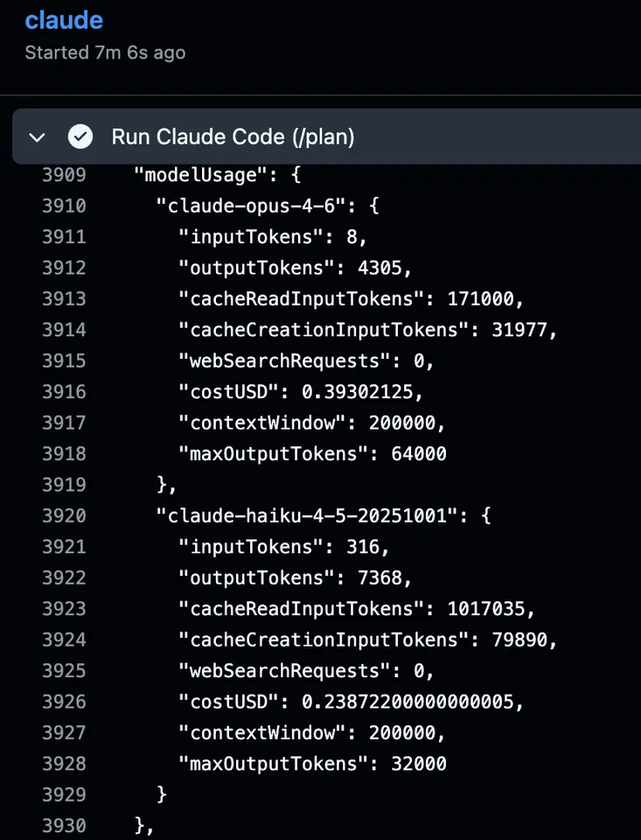Select line number 3909
Image resolution: width=641 pixels, height=840 pixels.
[x=64, y=175]
